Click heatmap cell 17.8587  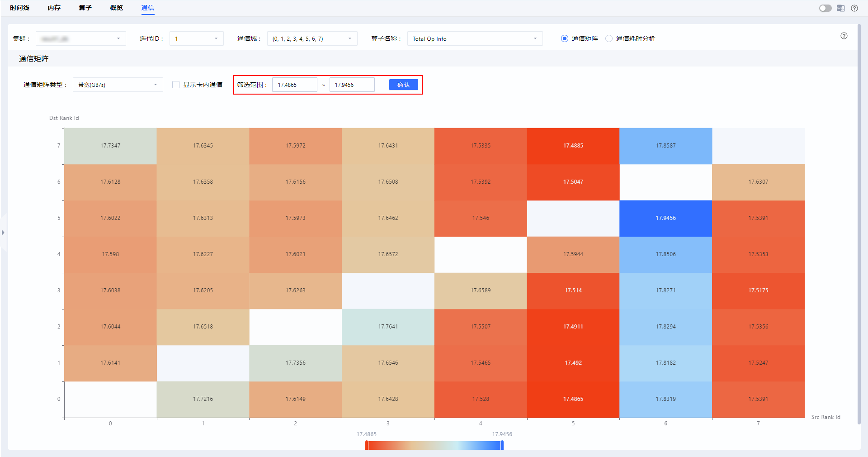pyautogui.click(x=665, y=146)
